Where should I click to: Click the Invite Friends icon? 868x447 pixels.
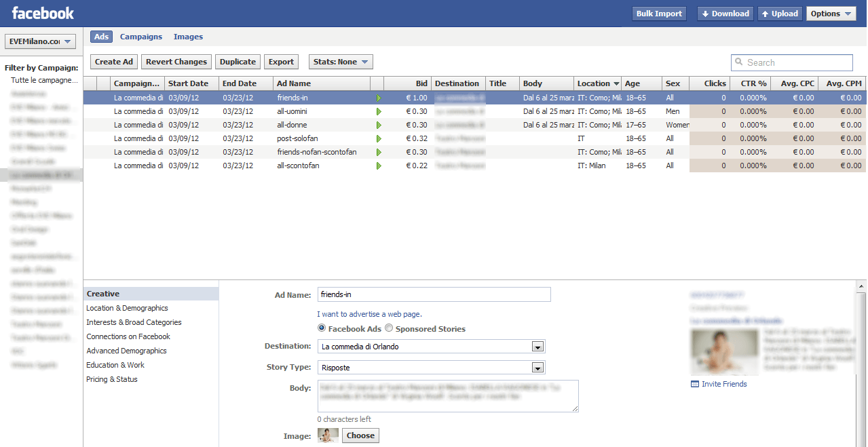point(694,384)
